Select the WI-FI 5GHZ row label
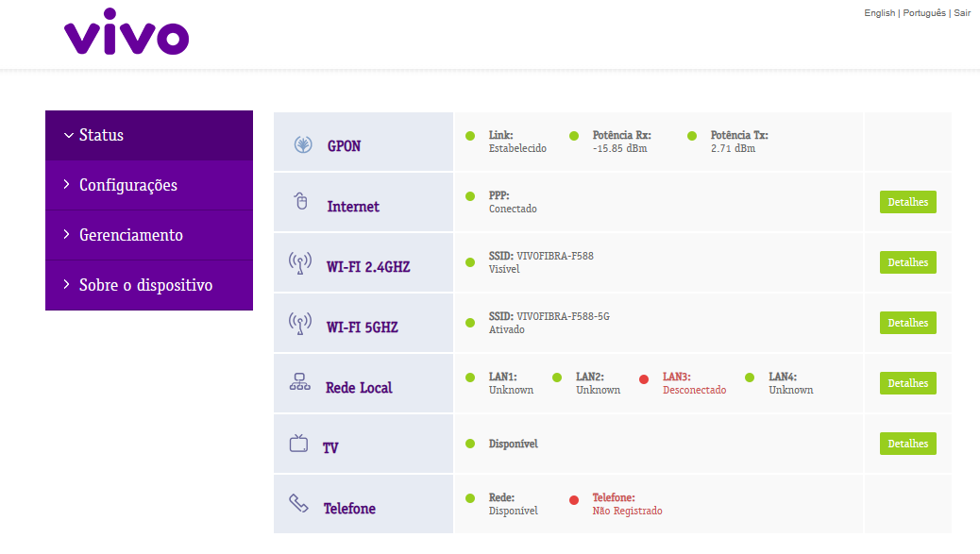Image resolution: width=980 pixels, height=554 pixels. [362, 327]
